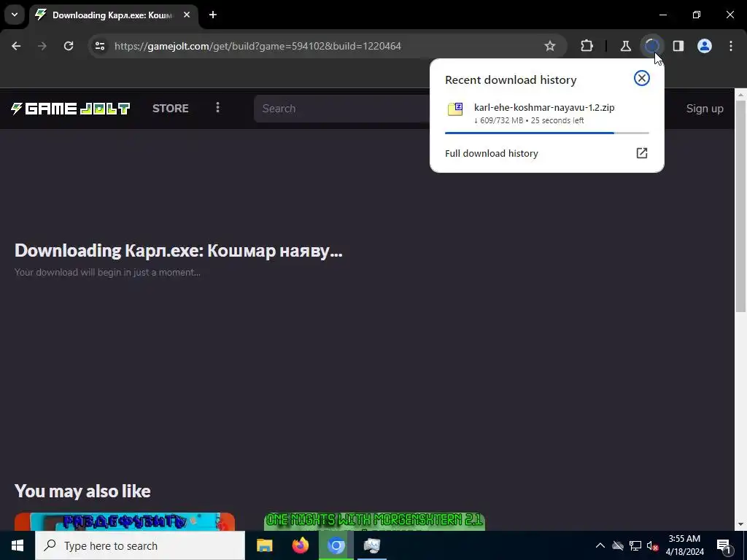Open the Chrome profile avatar
Viewport: 747px width, 560px height.
tap(705, 46)
